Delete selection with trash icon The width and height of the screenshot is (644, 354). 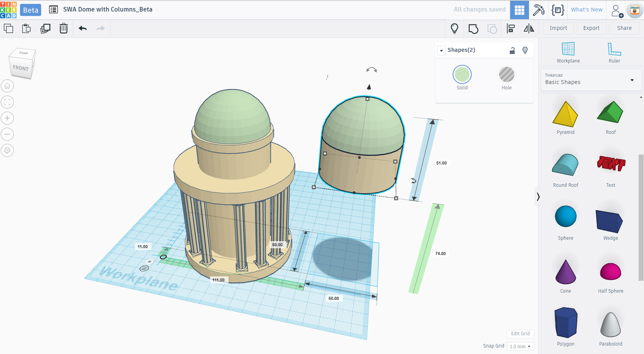pyautogui.click(x=64, y=28)
